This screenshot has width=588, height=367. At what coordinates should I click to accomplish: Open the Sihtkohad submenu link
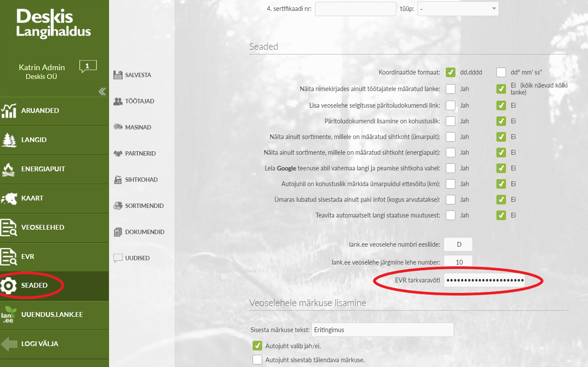tap(141, 180)
